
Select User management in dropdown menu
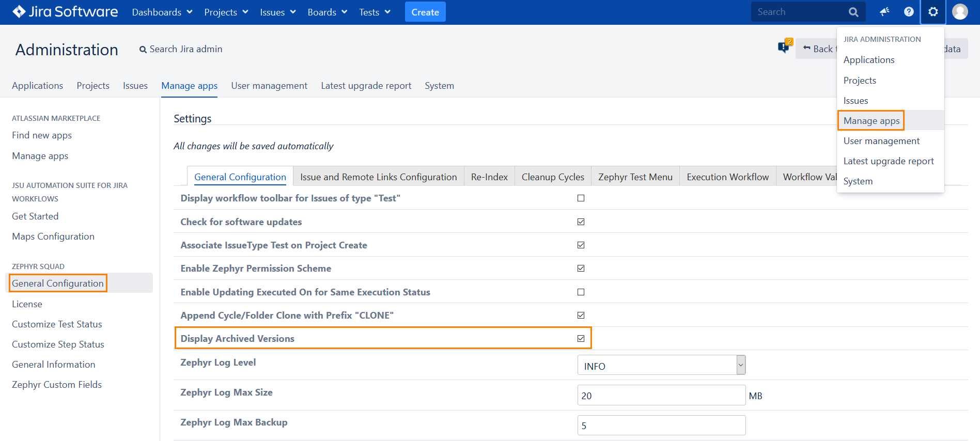(891, 141)
